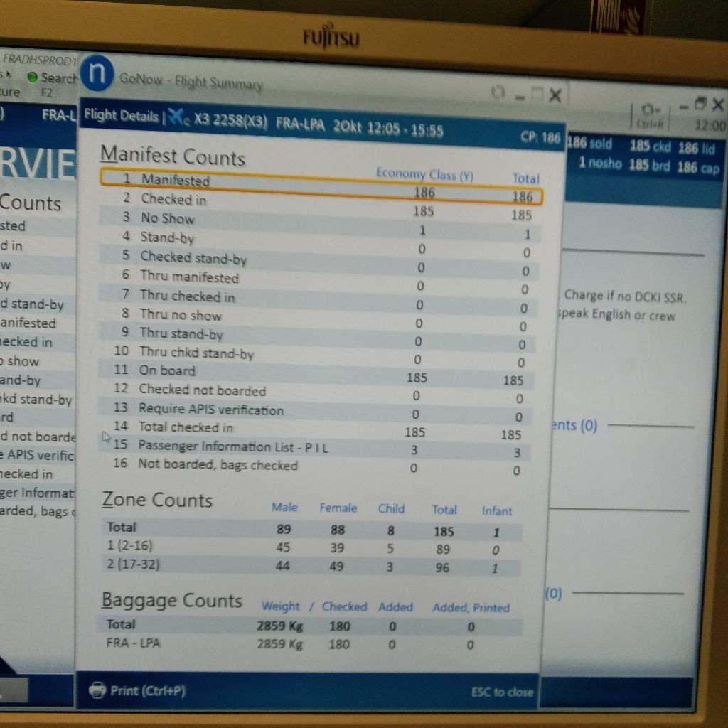Click the airline logo beside X3 2258
Screen dimensions: 728x728
pyautogui.click(x=179, y=118)
